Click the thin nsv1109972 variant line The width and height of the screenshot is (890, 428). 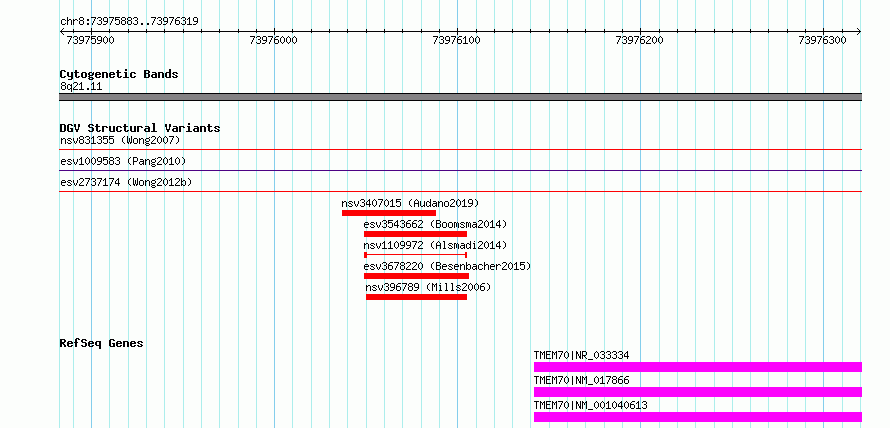pyautogui.click(x=415, y=255)
